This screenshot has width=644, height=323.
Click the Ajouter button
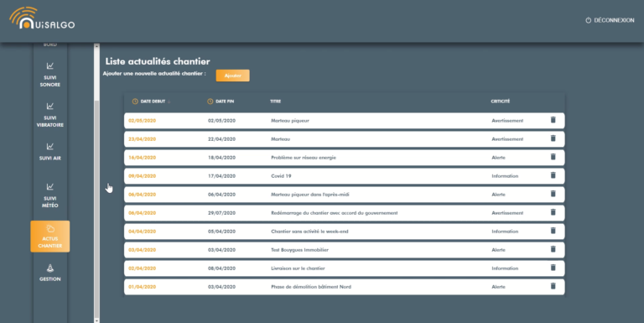pyautogui.click(x=233, y=76)
